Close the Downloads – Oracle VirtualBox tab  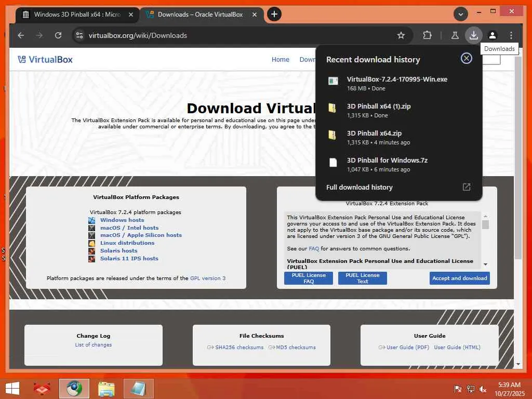pos(255,15)
